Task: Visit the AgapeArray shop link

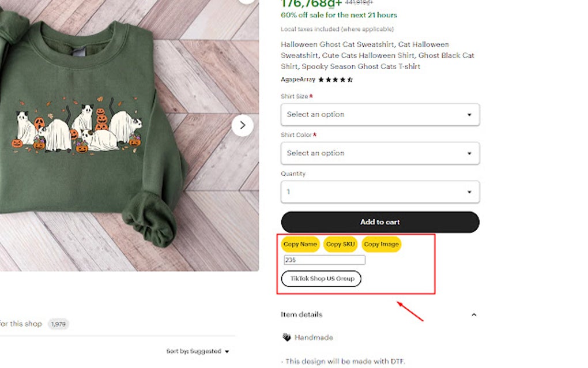Action: click(298, 80)
